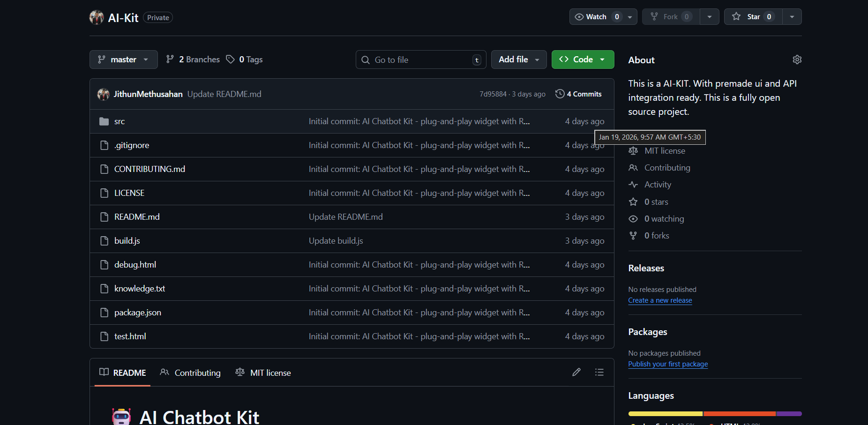This screenshot has height=425, width=868.
Task: Click the branch icon beside 2 Branches
Action: pos(170,59)
